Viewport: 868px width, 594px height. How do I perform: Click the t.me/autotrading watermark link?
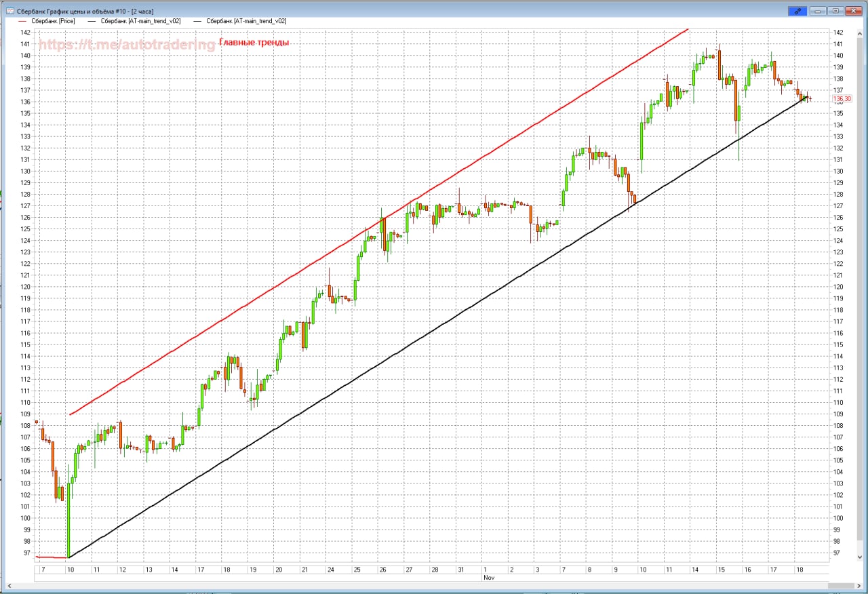click(127, 45)
